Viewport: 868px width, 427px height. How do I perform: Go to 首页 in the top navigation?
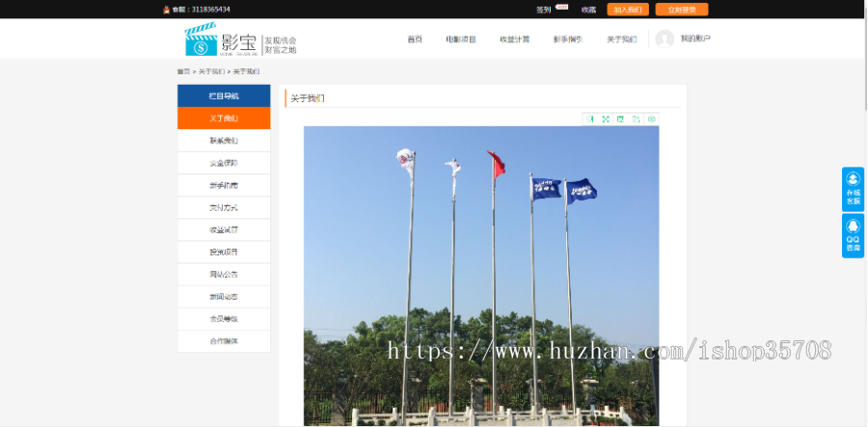click(415, 40)
